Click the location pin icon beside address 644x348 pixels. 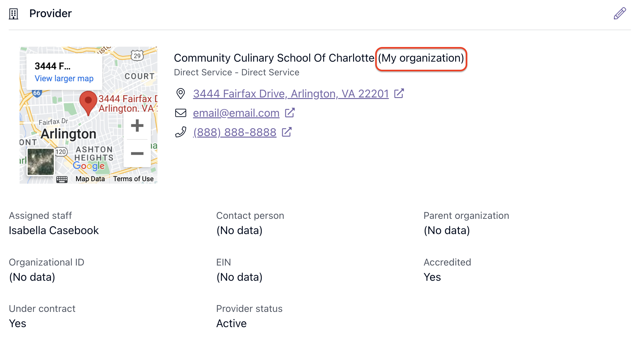[x=180, y=93]
